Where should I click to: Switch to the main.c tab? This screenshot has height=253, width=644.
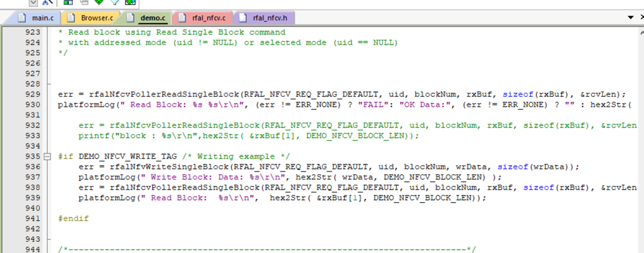point(36,17)
